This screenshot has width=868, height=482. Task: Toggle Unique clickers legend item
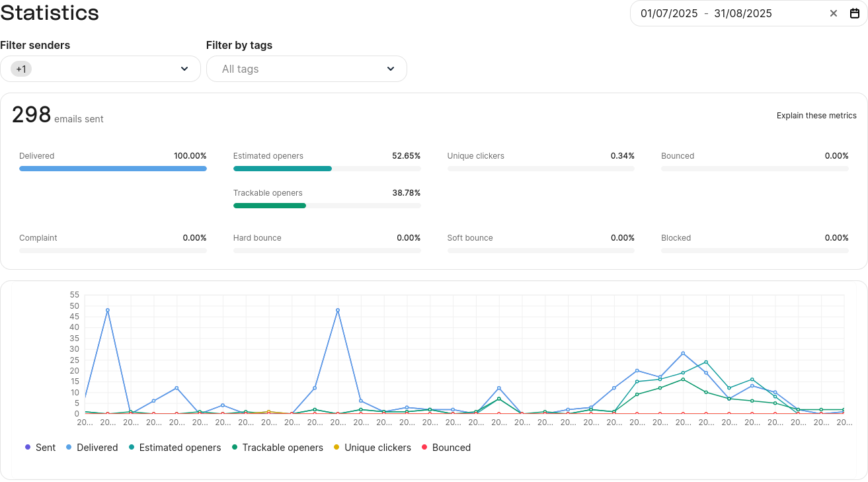[x=372, y=448]
